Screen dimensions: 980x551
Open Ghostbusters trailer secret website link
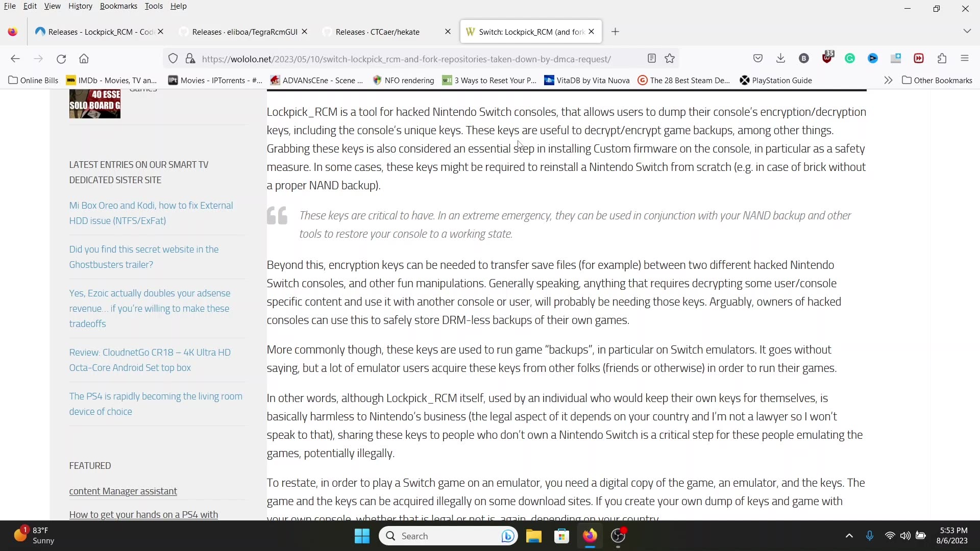[143, 257]
